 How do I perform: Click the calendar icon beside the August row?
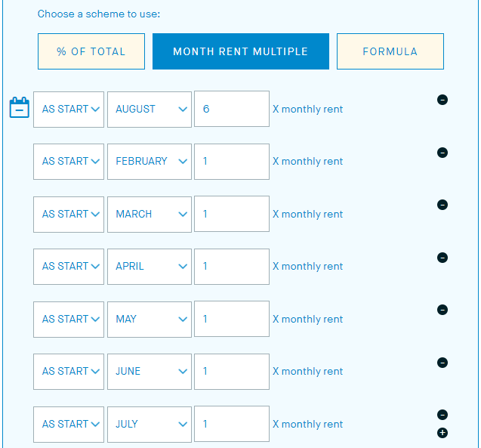(19, 108)
